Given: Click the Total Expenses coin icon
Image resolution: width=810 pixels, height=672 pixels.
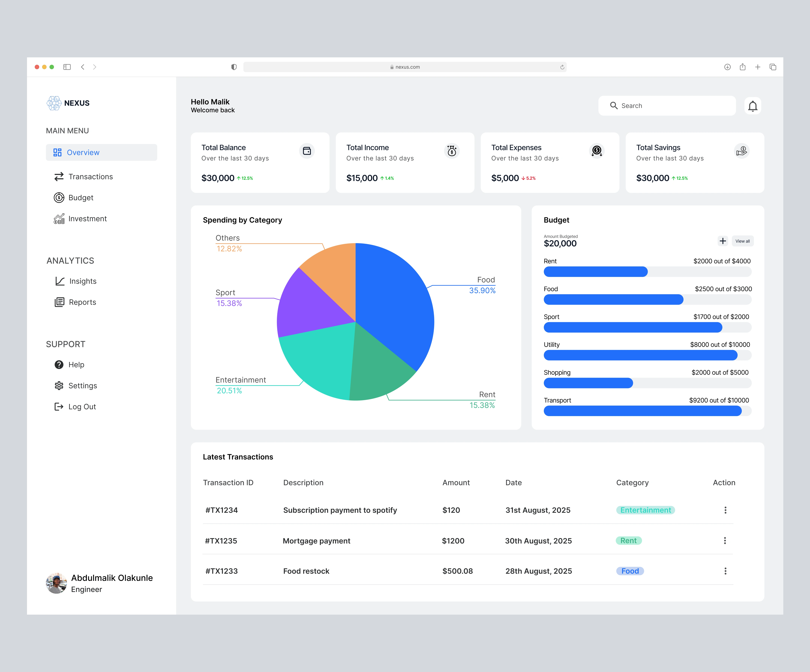Looking at the screenshot, I should [x=597, y=151].
